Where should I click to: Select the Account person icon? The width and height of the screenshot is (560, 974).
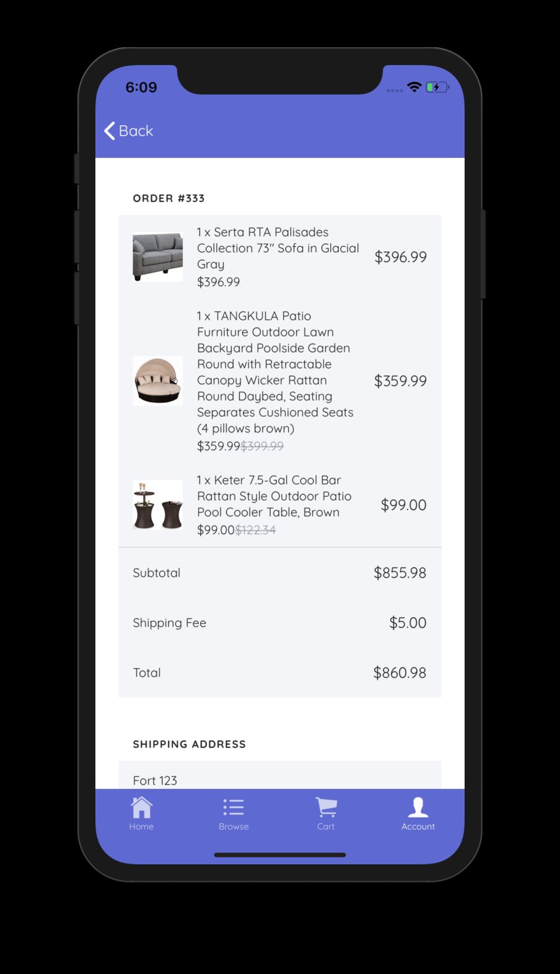pos(418,807)
